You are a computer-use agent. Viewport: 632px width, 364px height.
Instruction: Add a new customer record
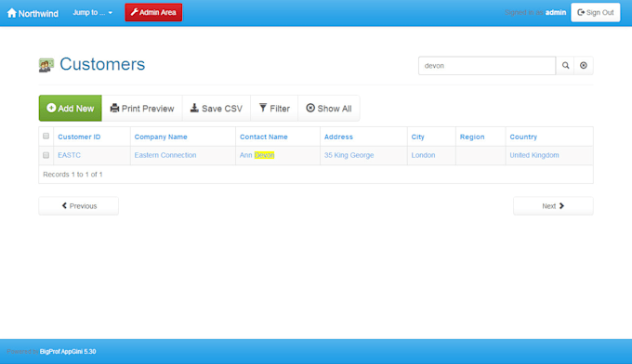[x=70, y=109]
